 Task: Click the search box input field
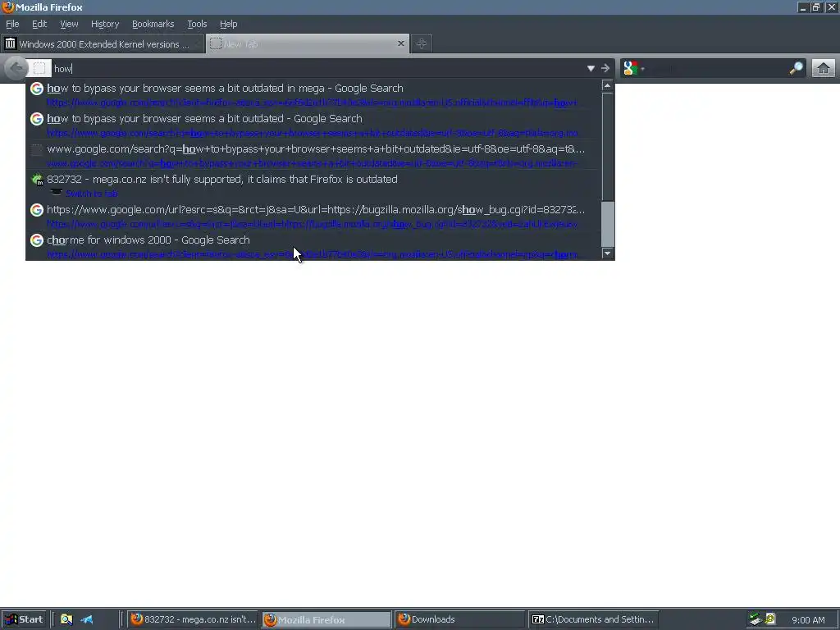point(717,69)
